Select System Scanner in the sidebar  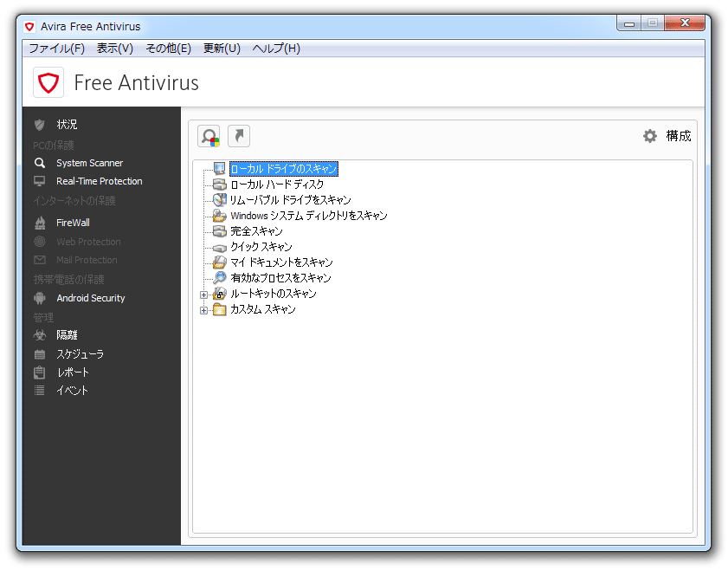[90, 163]
